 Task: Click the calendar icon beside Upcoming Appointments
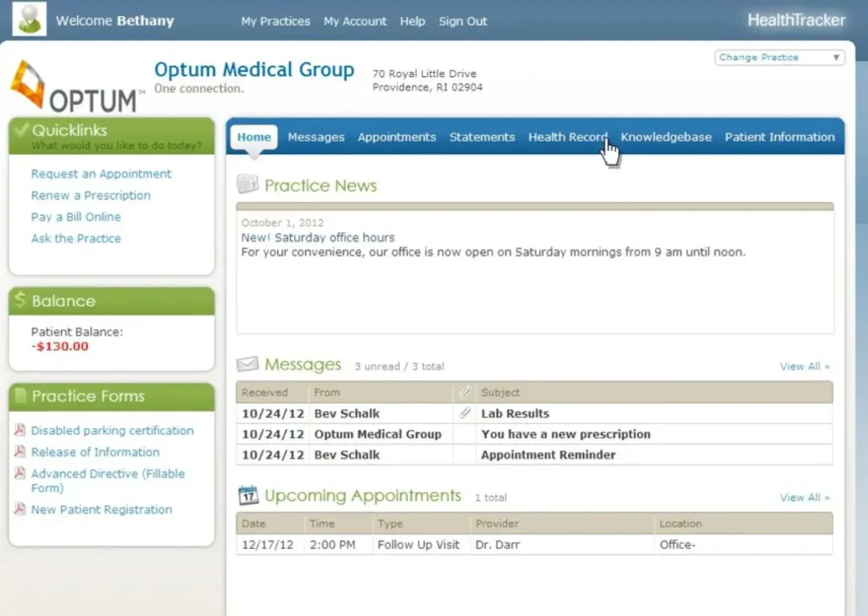pyautogui.click(x=247, y=495)
